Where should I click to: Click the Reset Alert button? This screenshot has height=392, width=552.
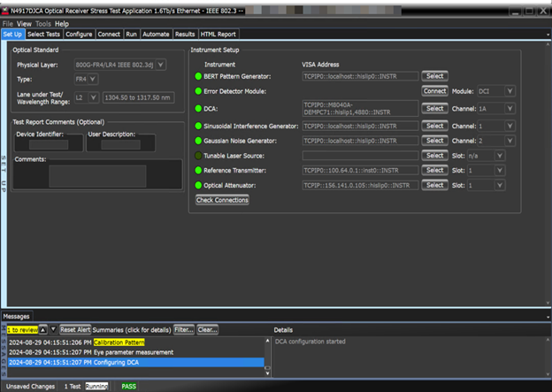75,329
